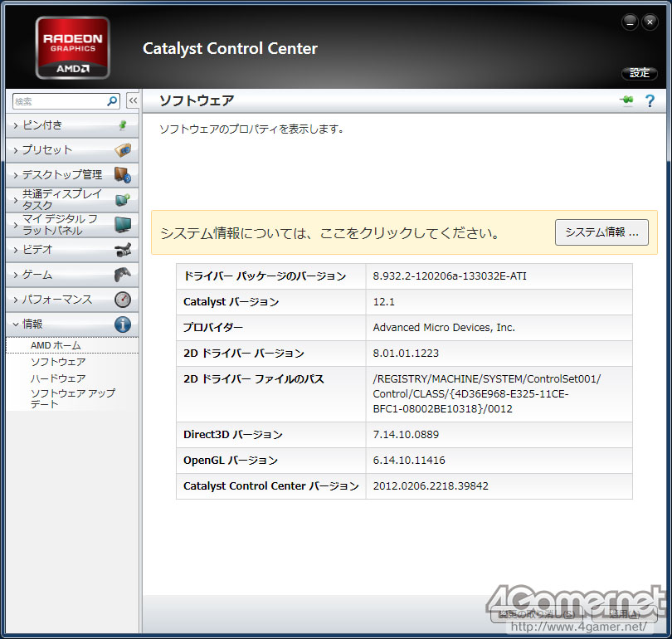672x639 pixels.
Task: Click the ソフトウェアのプロパティを表示します description
Action: click(251, 129)
